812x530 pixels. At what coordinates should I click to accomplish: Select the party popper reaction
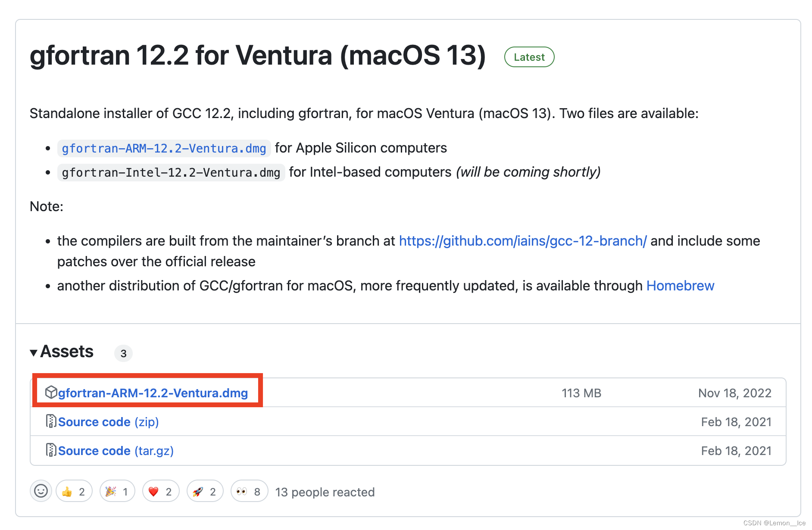[117, 491]
